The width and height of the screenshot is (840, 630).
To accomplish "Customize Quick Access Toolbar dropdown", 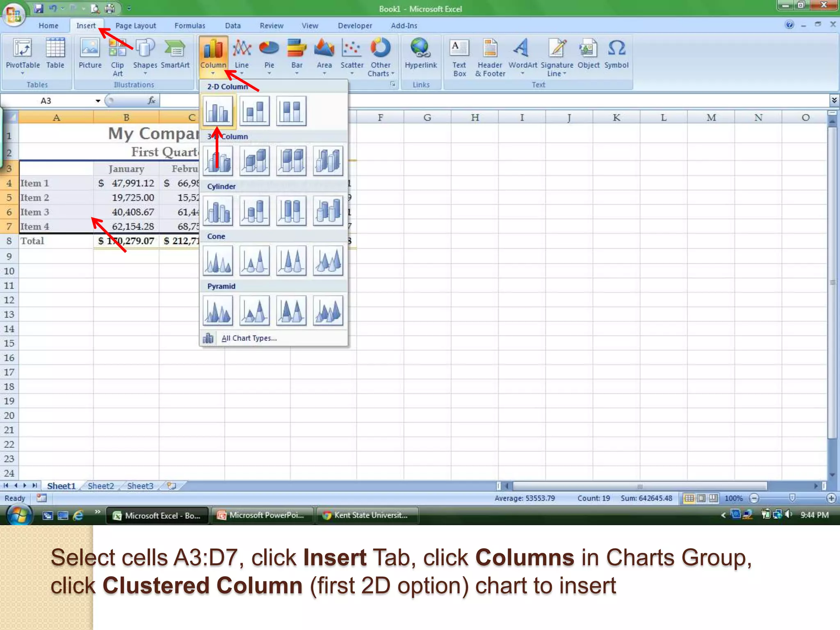I will [129, 8].
